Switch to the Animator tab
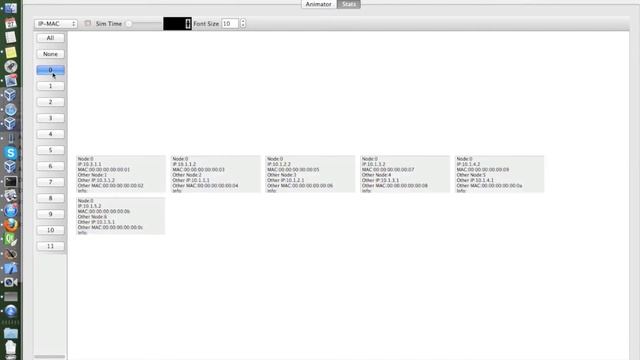This screenshot has height=360, width=640. [319, 4]
